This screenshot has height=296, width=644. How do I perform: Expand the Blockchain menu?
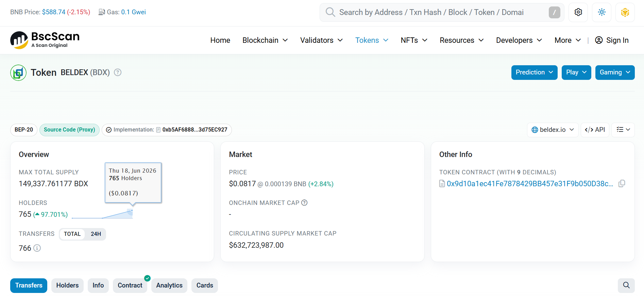(x=265, y=40)
